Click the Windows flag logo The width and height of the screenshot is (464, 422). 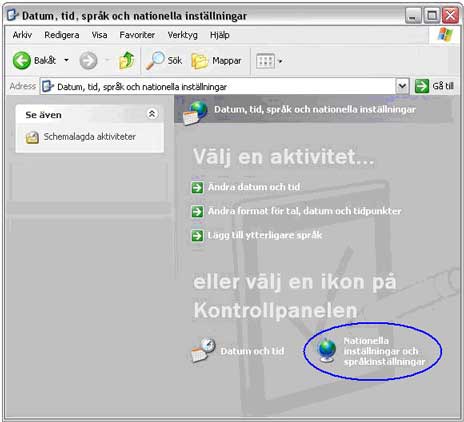pos(445,35)
